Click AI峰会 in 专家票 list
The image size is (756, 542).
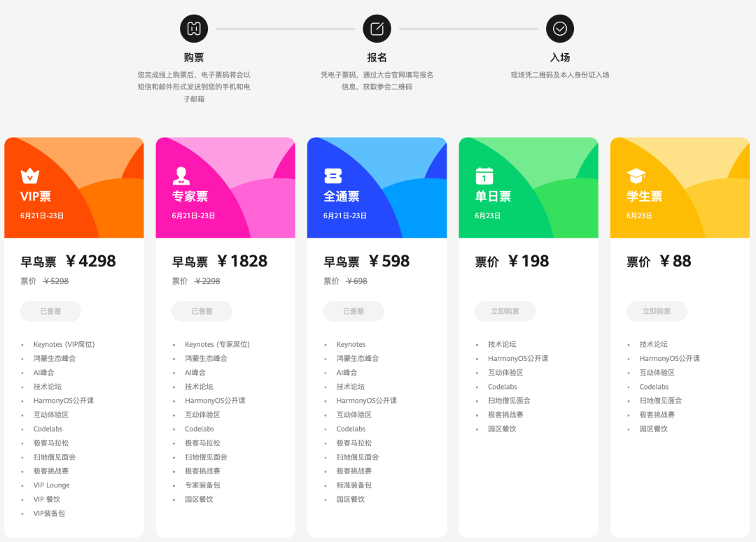point(195,373)
